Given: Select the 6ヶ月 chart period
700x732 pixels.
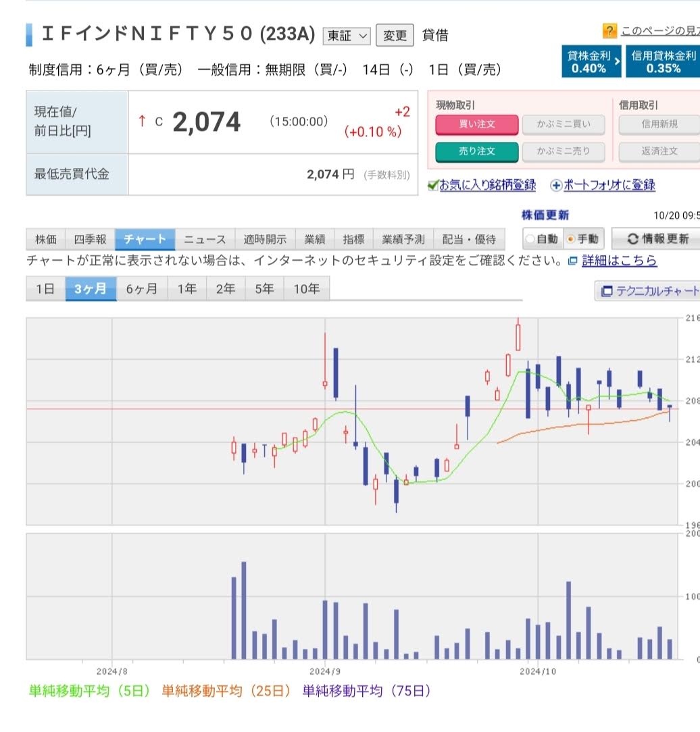Looking at the screenshot, I should coord(142,289).
